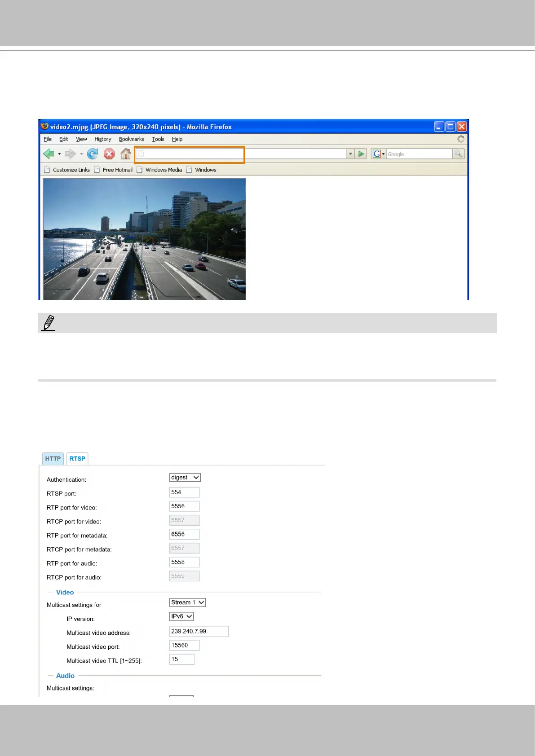Screen dimensions: 535x756
Task: Click the Authentication: label text
Action: 66,480
